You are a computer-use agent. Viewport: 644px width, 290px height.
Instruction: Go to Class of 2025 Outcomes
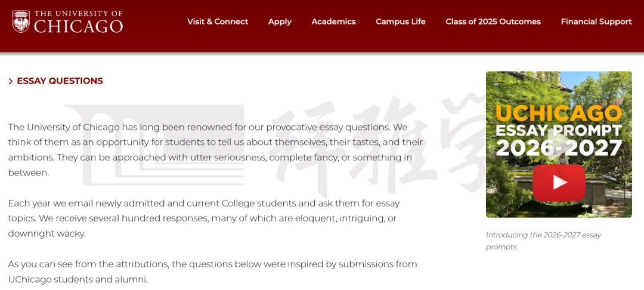(x=493, y=21)
